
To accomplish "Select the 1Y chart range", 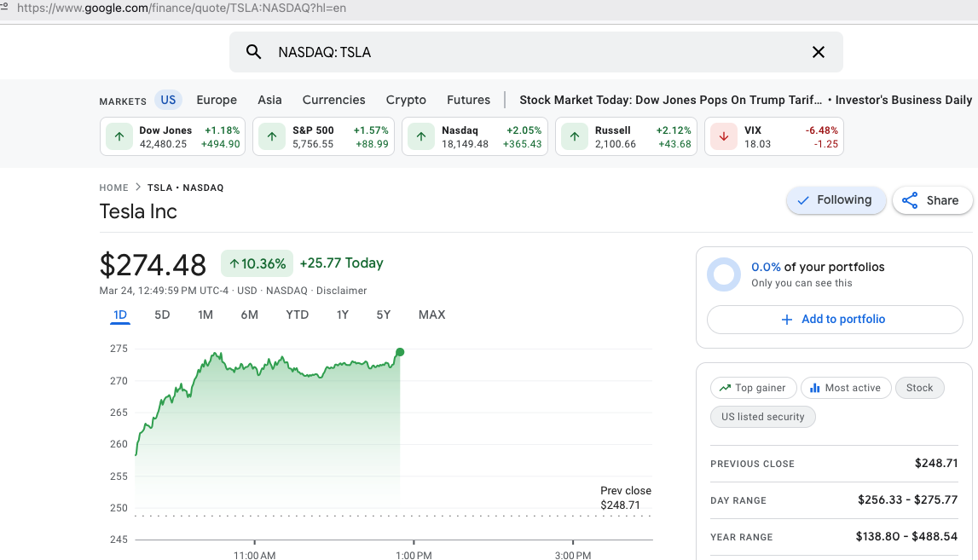I will 343,315.
